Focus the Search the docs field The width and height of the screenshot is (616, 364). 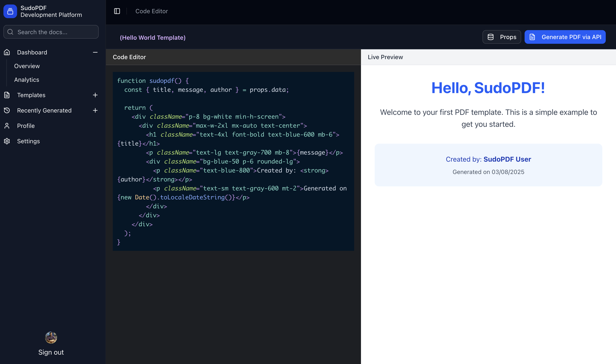(51, 32)
